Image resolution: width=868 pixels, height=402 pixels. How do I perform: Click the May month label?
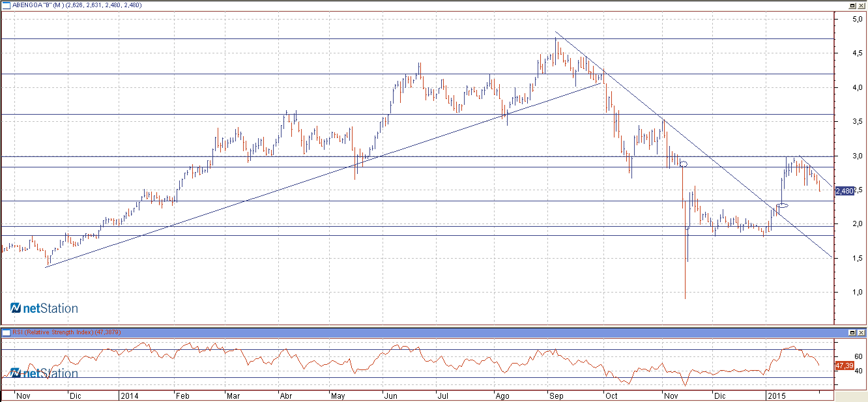point(338,395)
